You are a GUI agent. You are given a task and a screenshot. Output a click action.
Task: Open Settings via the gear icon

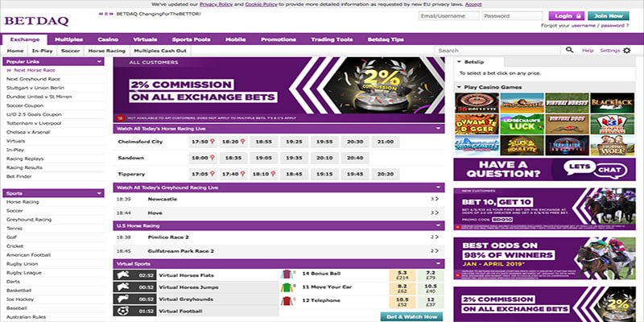click(626, 51)
